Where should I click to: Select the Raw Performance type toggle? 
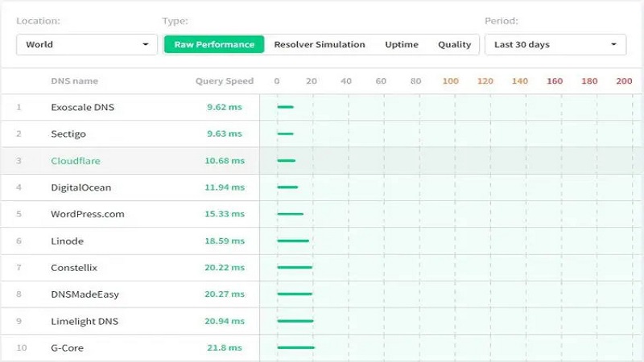(x=214, y=45)
